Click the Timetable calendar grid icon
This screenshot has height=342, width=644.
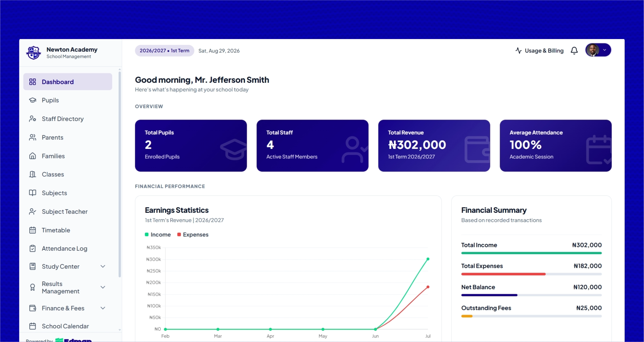(x=32, y=230)
